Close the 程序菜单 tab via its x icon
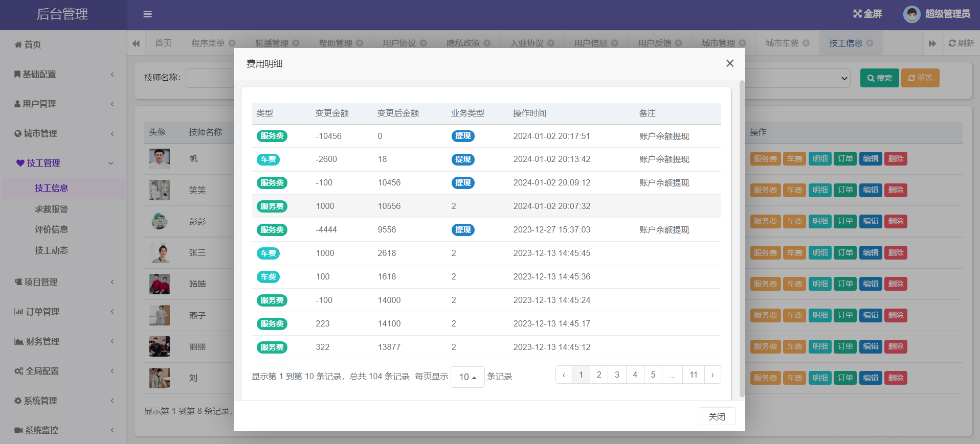This screenshot has height=444, width=980. click(x=232, y=43)
